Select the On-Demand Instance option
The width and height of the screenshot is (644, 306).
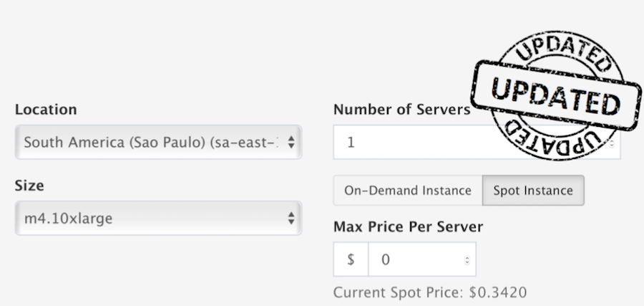point(408,191)
